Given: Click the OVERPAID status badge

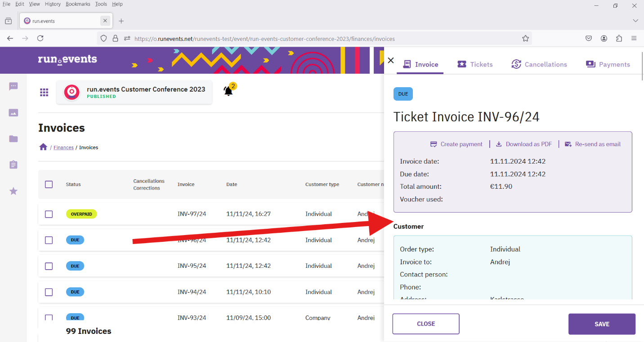Looking at the screenshot, I should click(x=81, y=214).
